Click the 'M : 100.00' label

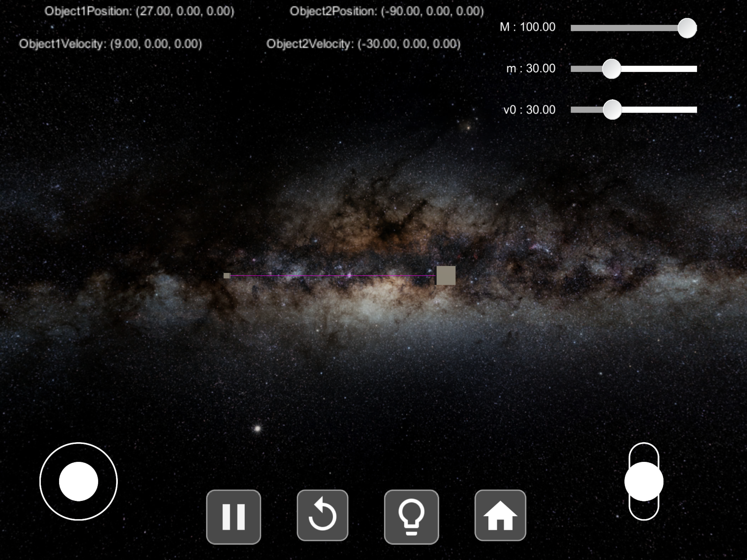[x=527, y=27]
